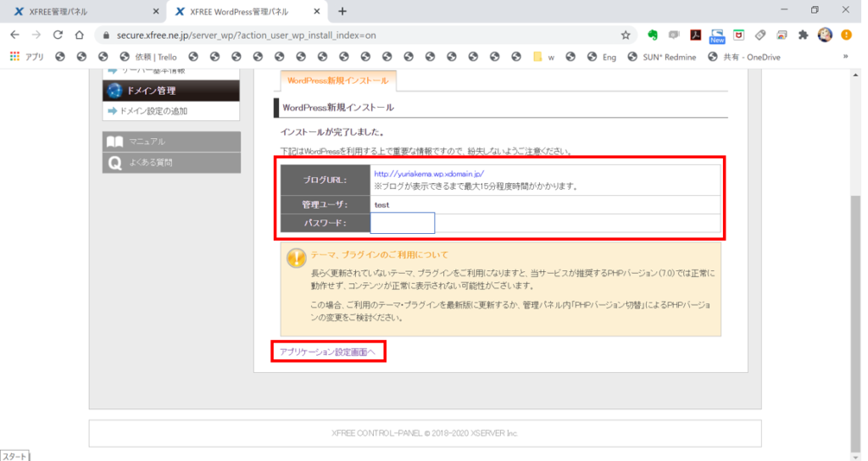868x461 pixels.
Task: Click the Chrome profile avatar
Action: (825, 36)
